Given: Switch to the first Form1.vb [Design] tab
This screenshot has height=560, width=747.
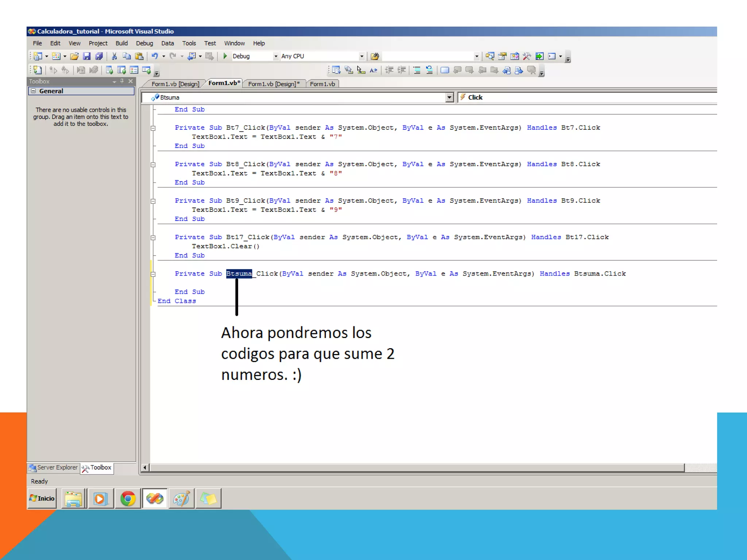Looking at the screenshot, I should pyautogui.click(x=175, y=84).
